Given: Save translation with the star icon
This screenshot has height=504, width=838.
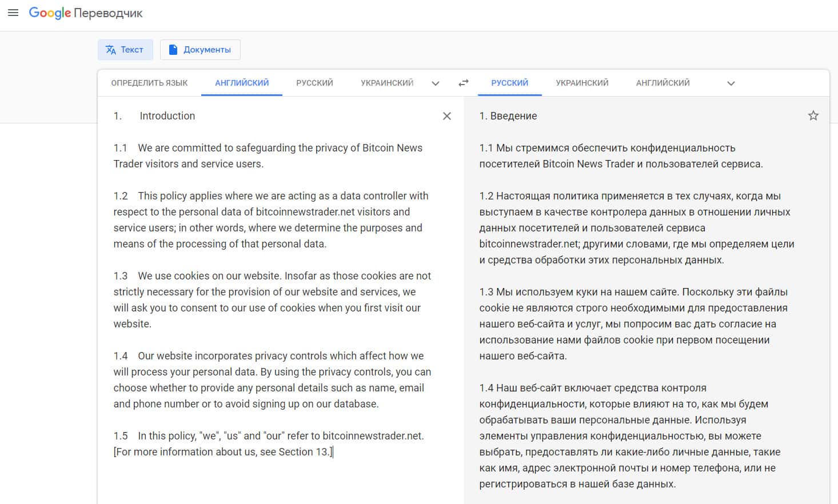Looking at the screenshot, I should pos(813,116).
